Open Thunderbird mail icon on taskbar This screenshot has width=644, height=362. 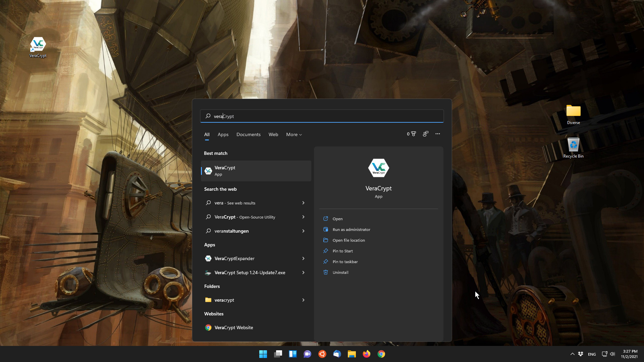point(337,354)
